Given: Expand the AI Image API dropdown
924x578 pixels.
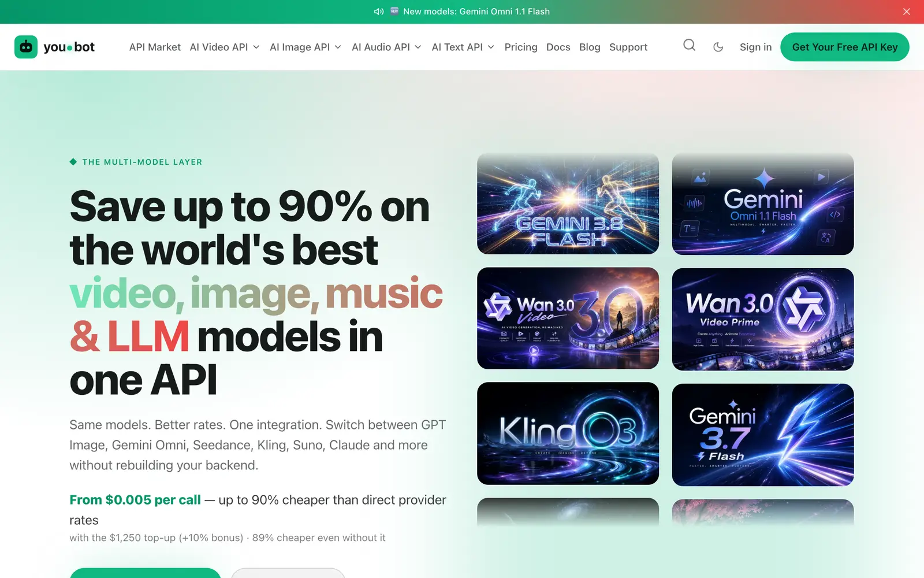Looking at the screenshot, I should click(x=305, y=47).
